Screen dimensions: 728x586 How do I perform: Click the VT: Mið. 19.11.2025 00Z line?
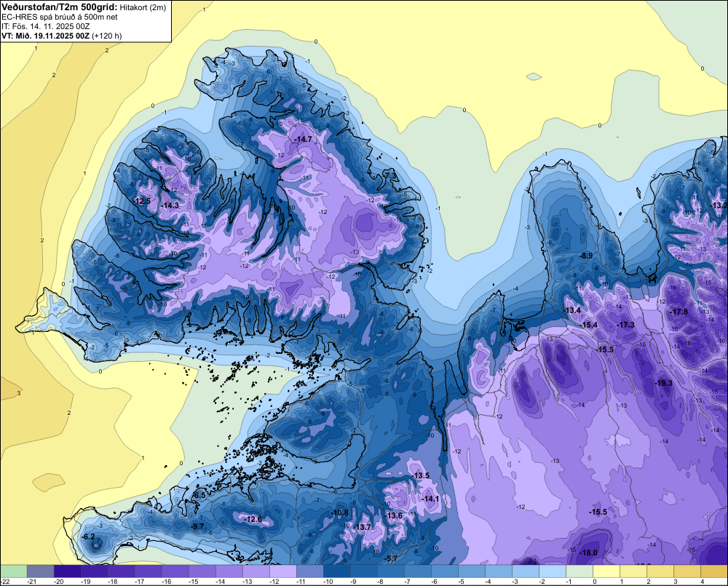pos(45,36)
